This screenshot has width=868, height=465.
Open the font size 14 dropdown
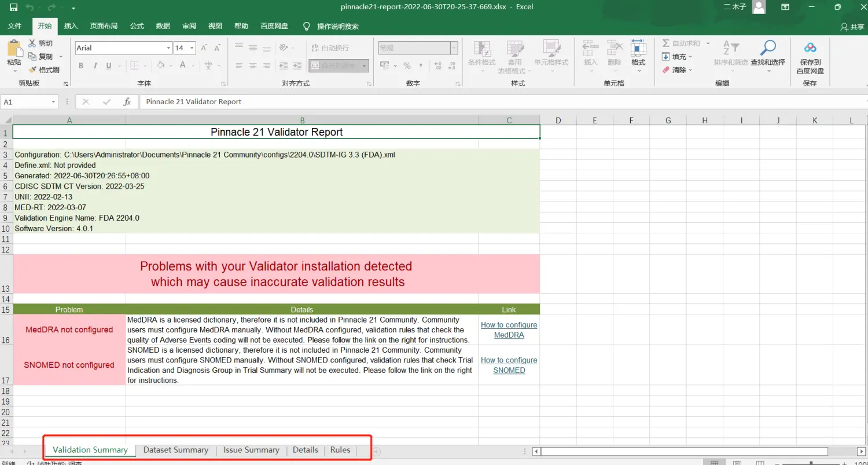[192, 48]
